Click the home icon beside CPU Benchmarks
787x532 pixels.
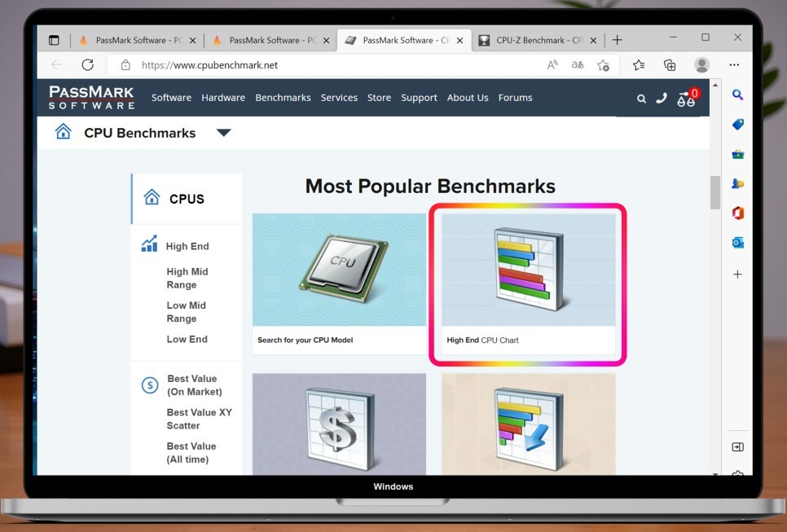(x=64, y=132)
